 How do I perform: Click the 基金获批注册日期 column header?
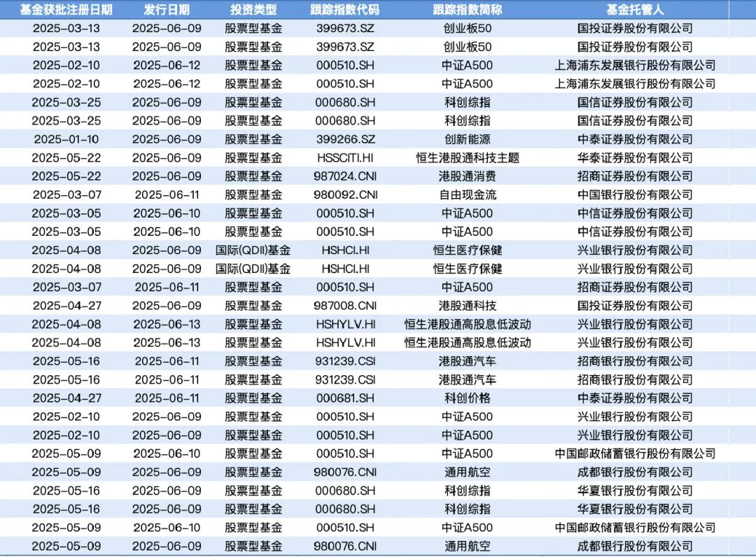[x=66, y=10]
